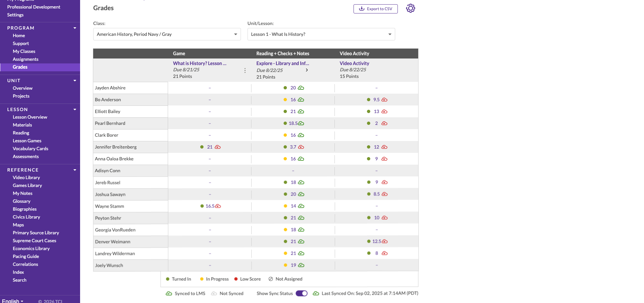Click the red cloud icon for Peyton Stehr's video score
The width and height of the screenshot is (644, 303).
385,218
